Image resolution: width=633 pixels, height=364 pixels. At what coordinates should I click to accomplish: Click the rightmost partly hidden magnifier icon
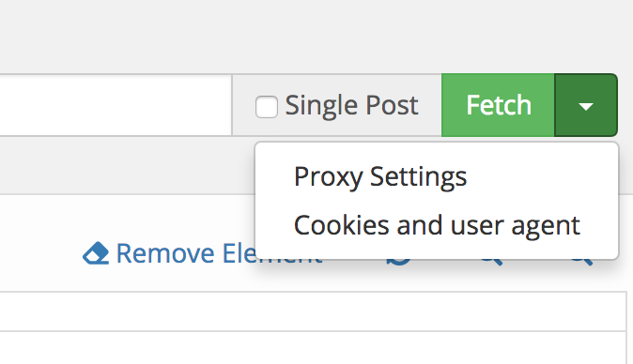(x=581, y=262)
